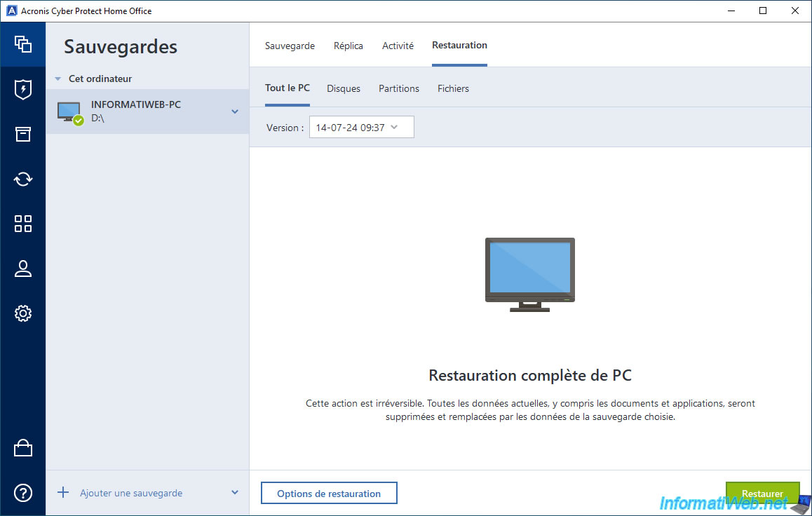Select the Tout le PC sub-tab
This screenshot has width=812, height=516.
click(x=287, y=88)
